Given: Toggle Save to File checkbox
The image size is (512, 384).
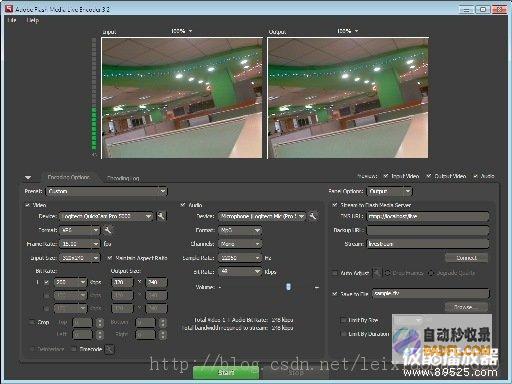Looking at the screenshot, I should tap(335, 294).
